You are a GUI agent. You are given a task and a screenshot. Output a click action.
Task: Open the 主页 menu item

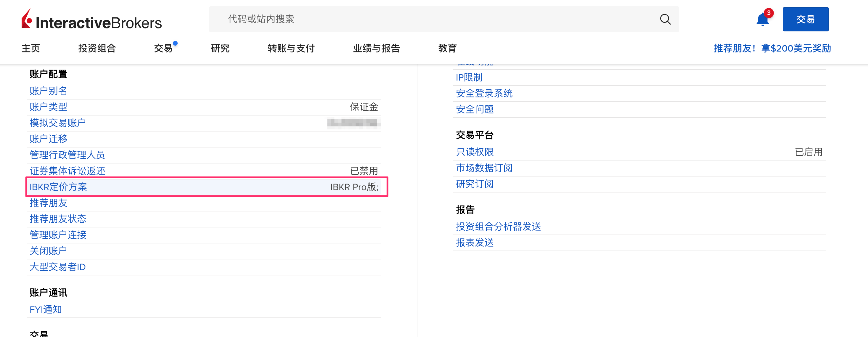tap(31, 48)
